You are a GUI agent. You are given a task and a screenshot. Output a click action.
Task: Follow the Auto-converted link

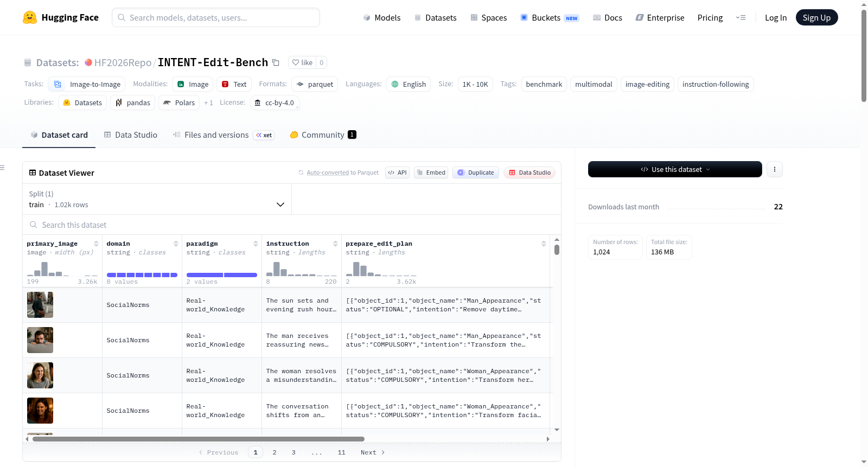pos(328,172)
